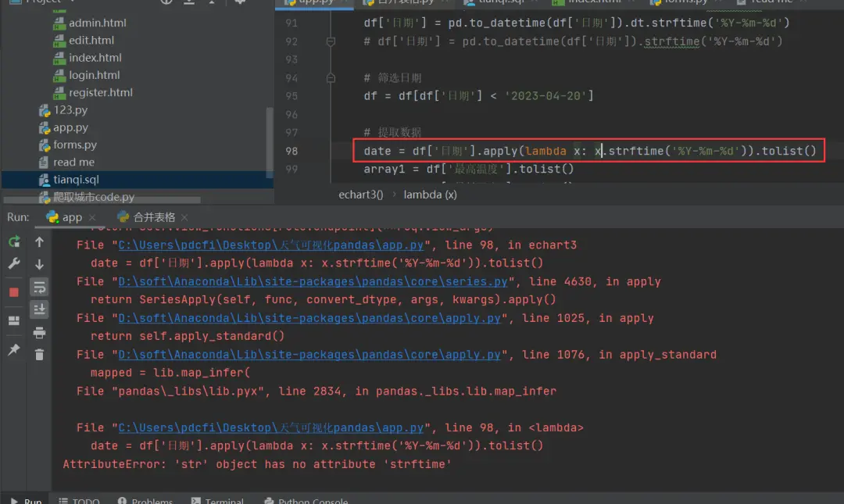Clear console output with trash icon
Screen dimensions: 844x504
click(39, 354)
